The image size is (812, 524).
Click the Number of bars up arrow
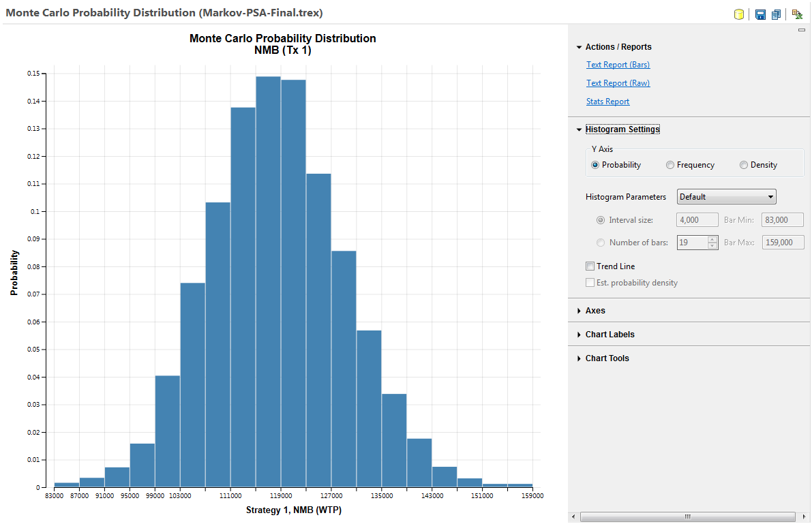[x=714, y=239]
